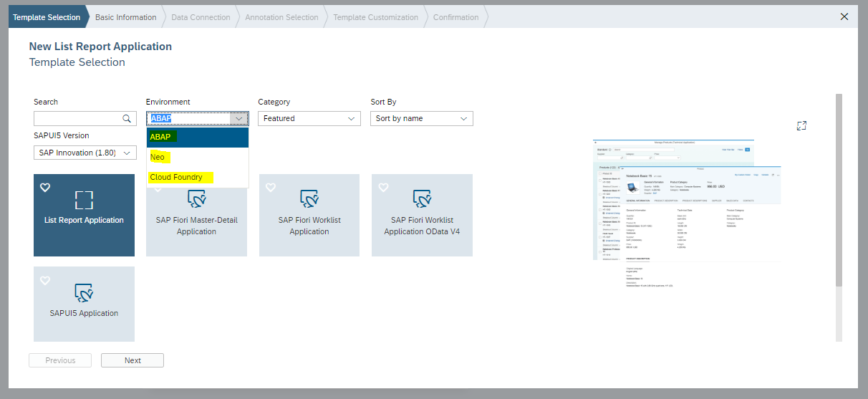
Task: Choose ABAP from the Environment list
Action: pyautogui.click(x=198, y=137)
